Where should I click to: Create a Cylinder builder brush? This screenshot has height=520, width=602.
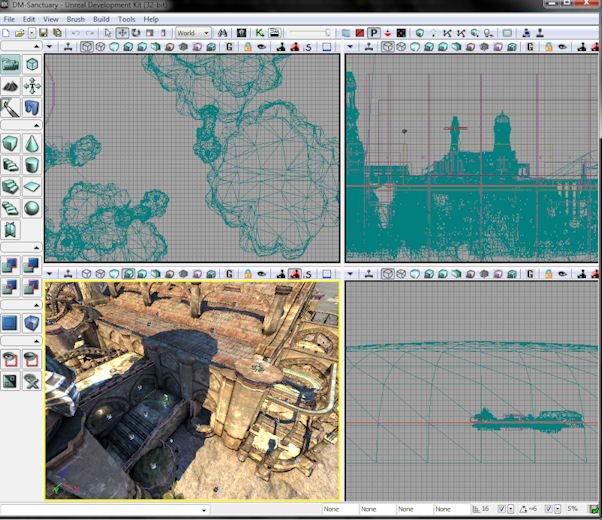coord(32,166)
